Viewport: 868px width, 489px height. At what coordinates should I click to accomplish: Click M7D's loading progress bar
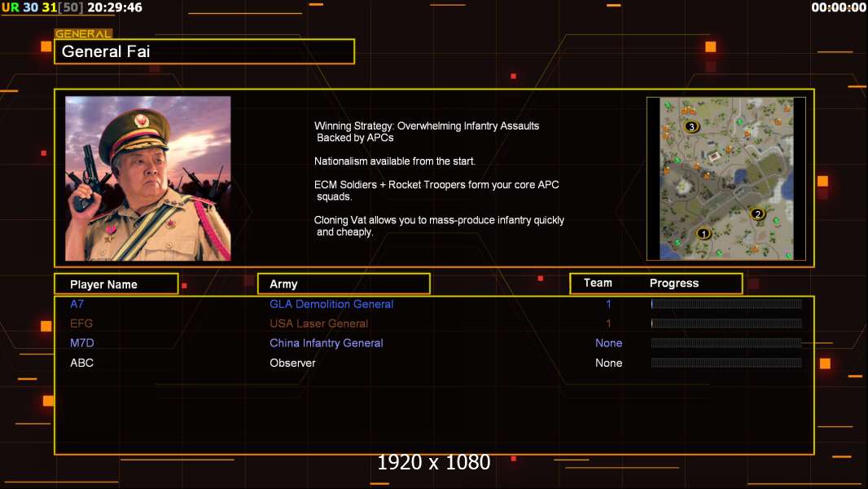coord(726,343)
